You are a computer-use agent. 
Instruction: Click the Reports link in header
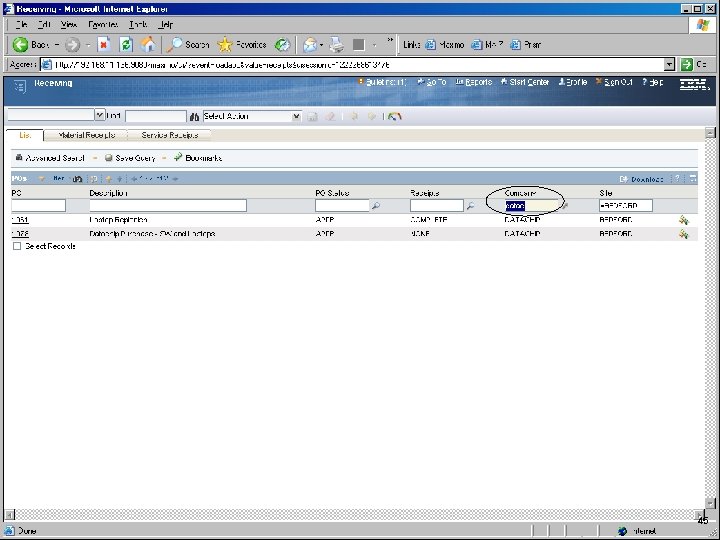click(x=474, y=82)
